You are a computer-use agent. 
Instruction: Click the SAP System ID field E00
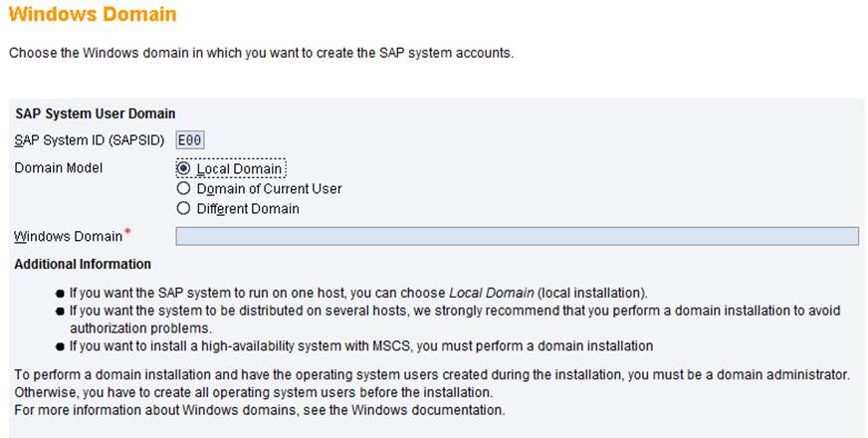pos(190,140)
